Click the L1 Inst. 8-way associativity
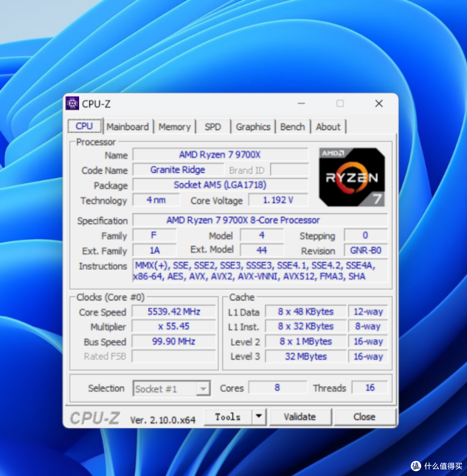467x476 pixels. point(368,326)
